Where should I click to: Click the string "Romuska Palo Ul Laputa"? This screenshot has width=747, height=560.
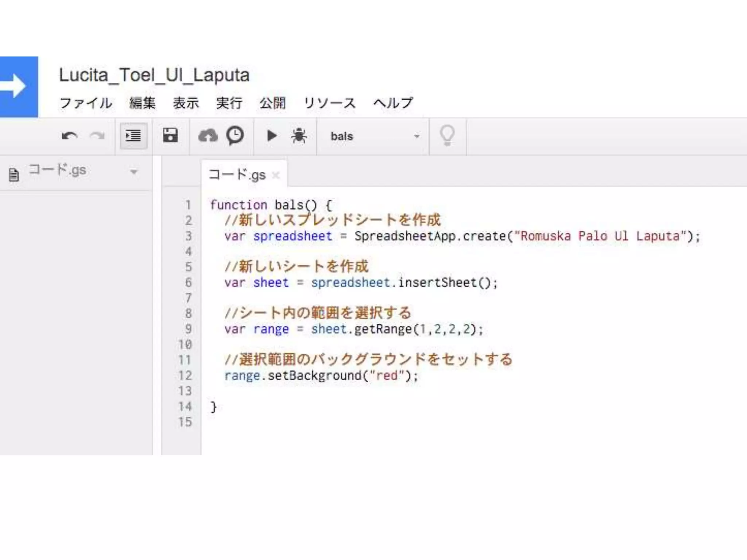(600, 236)
